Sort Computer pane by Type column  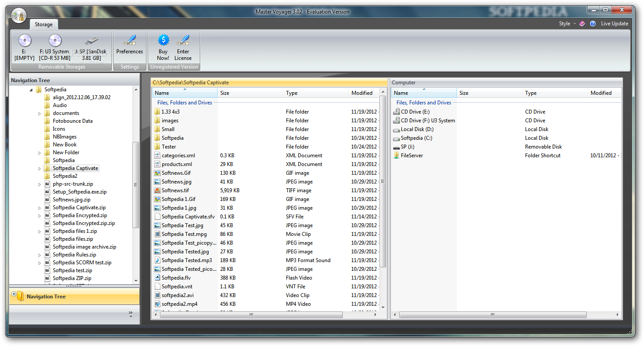(x=555, y=93)
